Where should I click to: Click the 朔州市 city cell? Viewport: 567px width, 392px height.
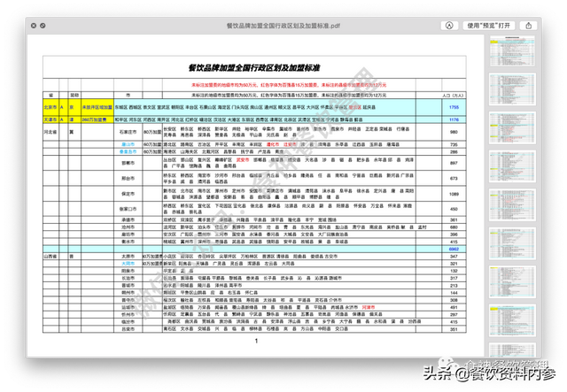click(x=128, y=293)
